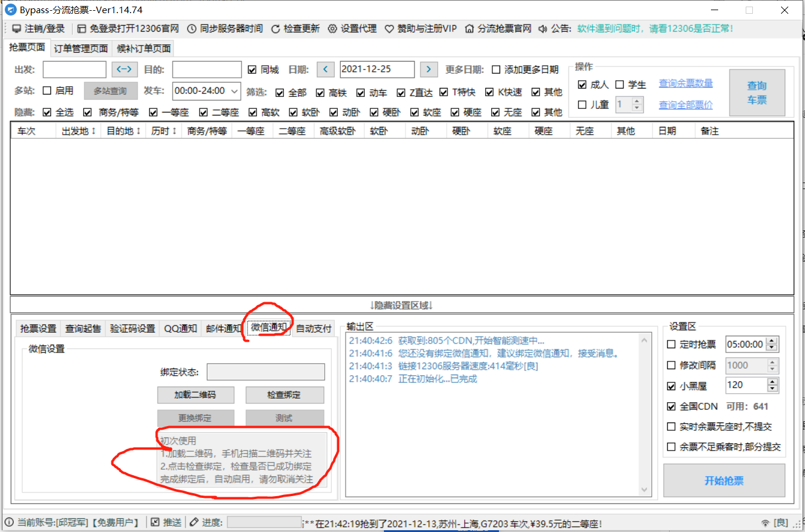Screen dimensions: 805x532
Task: Enable the 儿童 checkbox
Action: [582, 105]
